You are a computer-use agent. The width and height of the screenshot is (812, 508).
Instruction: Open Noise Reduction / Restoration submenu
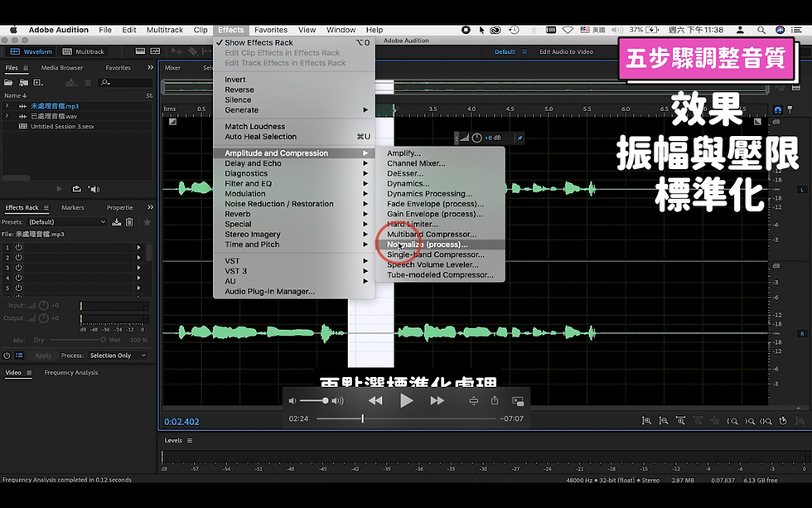click(x=293, y=204)
